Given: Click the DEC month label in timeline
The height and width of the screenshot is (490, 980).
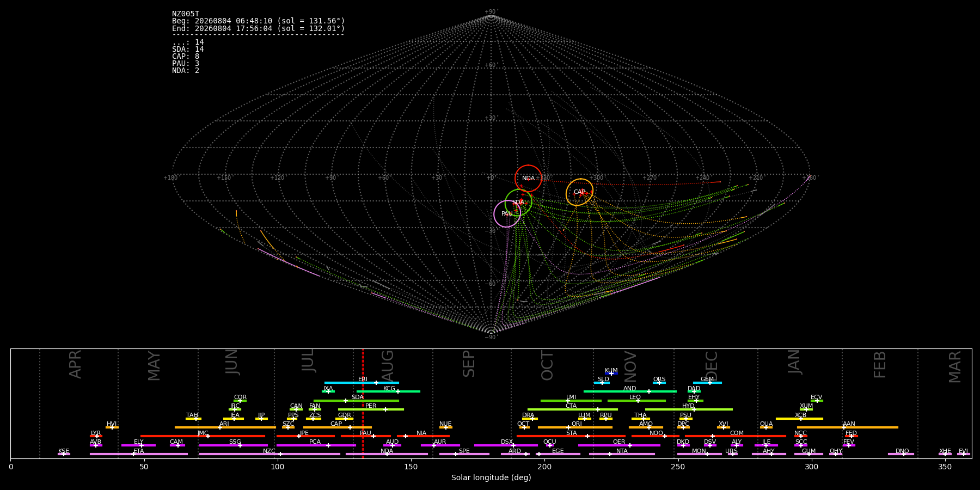Looking at the screenshot, I should click(x=712, y=365).
